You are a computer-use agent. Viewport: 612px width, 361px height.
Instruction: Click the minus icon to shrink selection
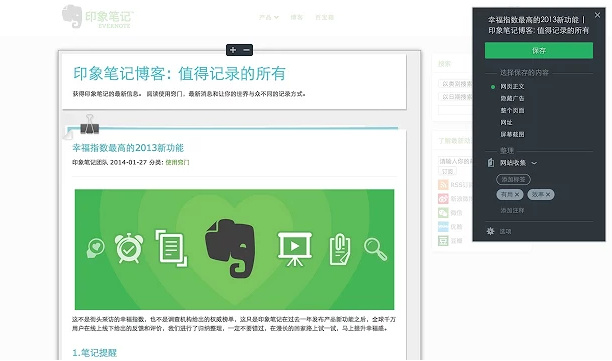pyautogui.click(x=246, y=50)
